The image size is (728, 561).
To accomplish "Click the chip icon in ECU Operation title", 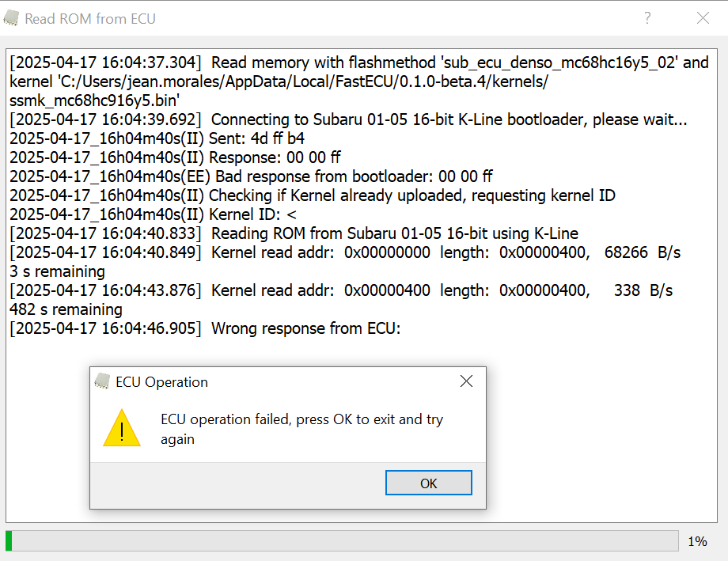I will point(102,381).
